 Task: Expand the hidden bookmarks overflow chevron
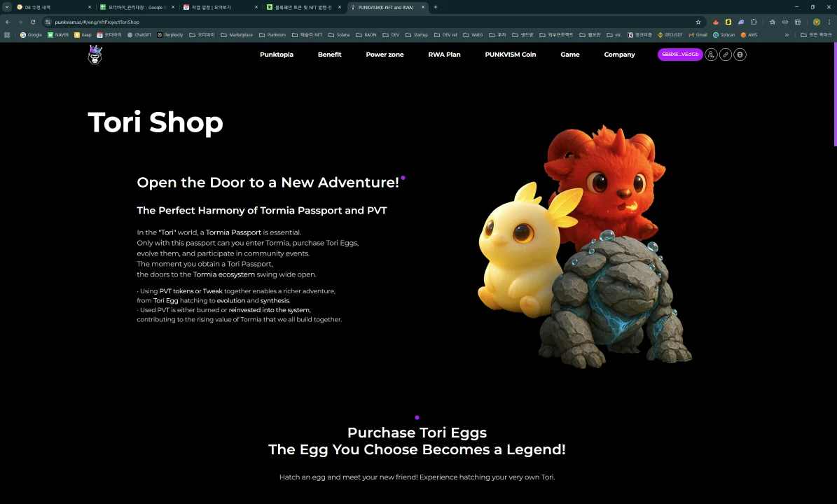pos(787,34)
